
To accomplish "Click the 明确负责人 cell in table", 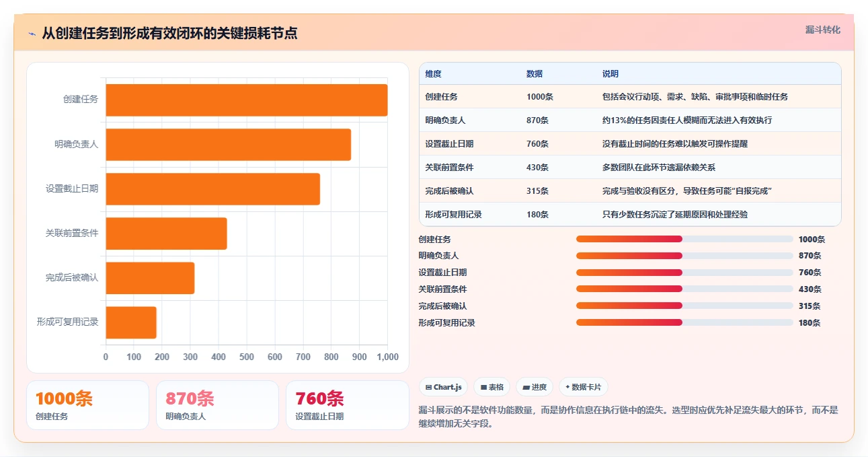I will click(446, 120).
